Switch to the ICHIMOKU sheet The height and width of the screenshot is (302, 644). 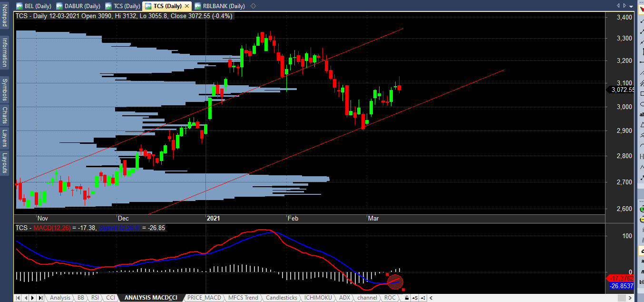click(318, 298)
